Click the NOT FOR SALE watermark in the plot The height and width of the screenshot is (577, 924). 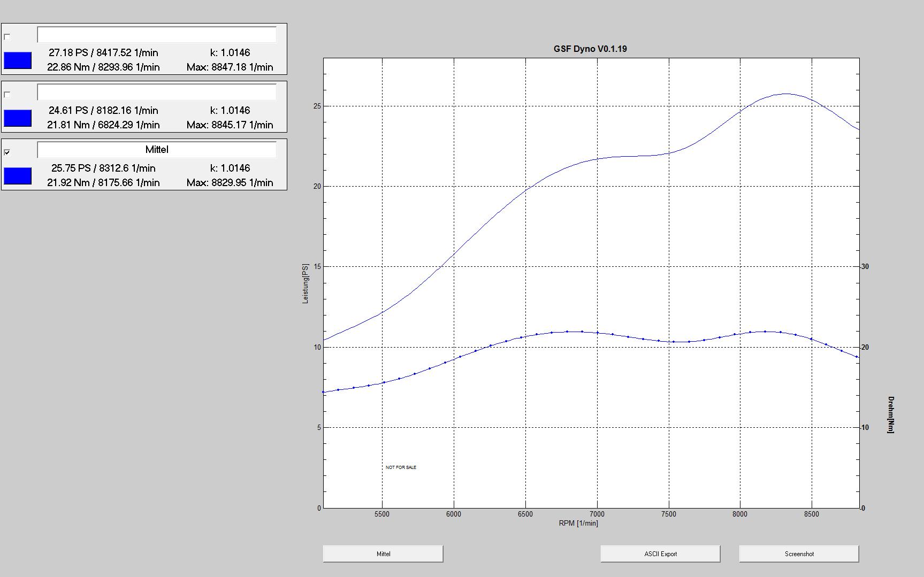click(401, 467)
